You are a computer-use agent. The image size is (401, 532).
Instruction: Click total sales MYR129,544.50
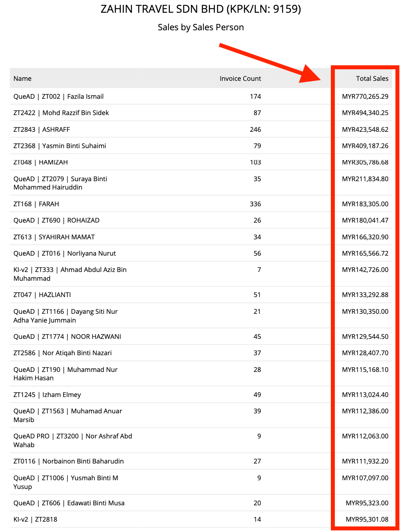click(365, 336)
